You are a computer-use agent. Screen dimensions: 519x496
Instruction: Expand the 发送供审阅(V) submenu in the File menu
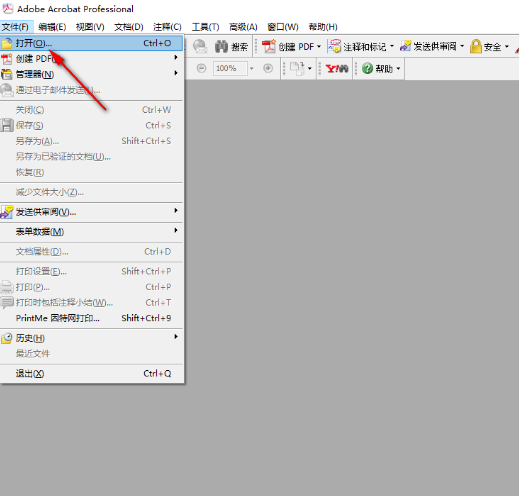(x=91, y=212)
